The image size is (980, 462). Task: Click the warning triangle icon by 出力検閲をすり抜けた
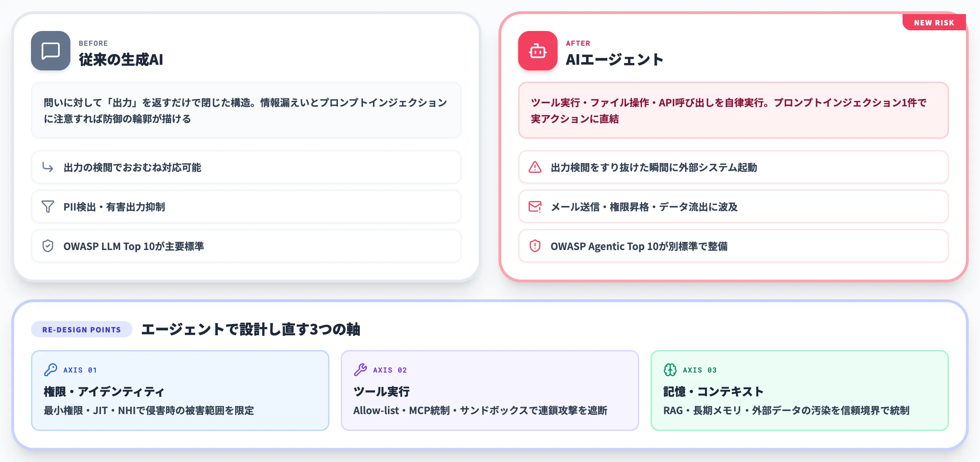tap(535, 167)
